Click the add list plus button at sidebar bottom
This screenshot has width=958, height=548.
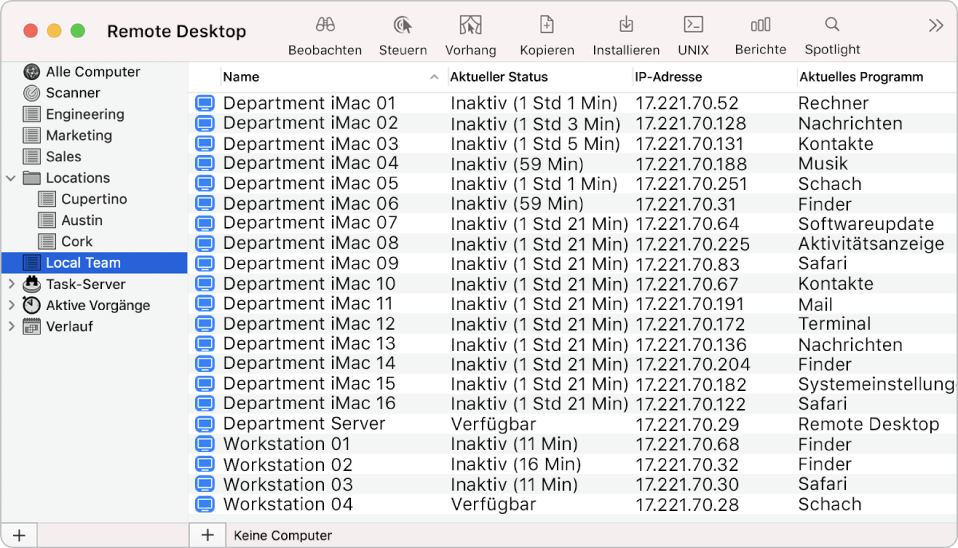(x=18, y=535)
